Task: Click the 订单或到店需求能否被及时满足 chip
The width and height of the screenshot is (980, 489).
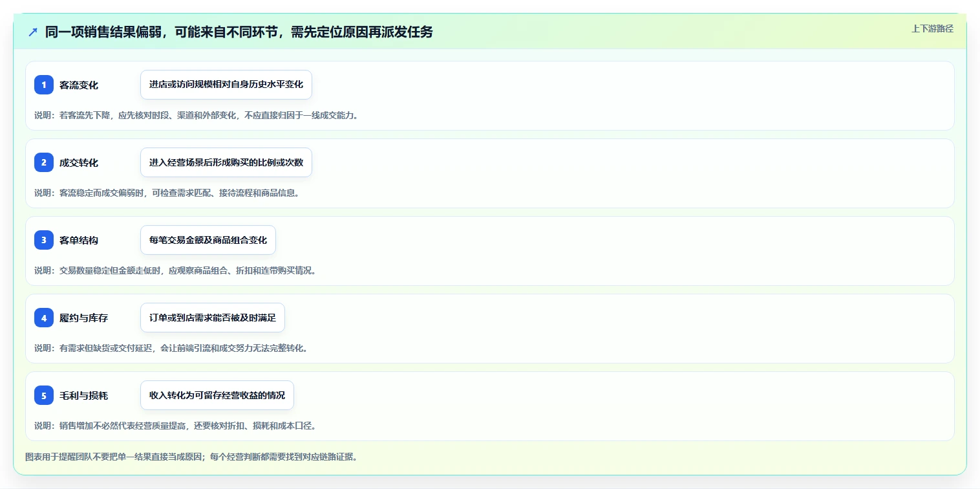Action: pyautogui.click(x=213, y=318)
